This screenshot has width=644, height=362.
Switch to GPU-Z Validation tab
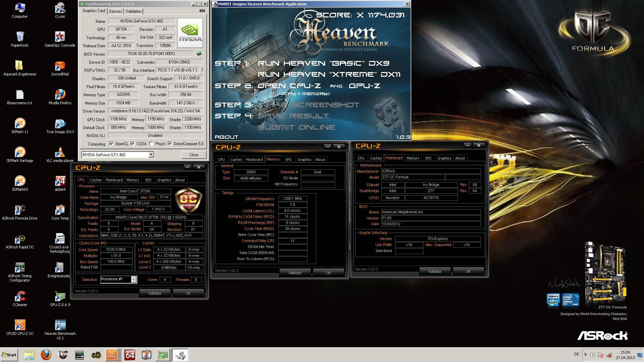(x=133, y=11)
